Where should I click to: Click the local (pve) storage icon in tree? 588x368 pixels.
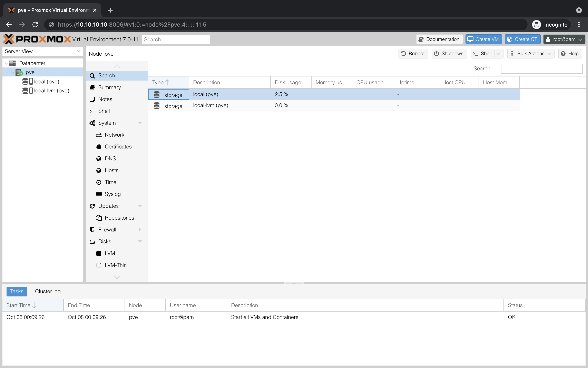(x=27, y=82)
